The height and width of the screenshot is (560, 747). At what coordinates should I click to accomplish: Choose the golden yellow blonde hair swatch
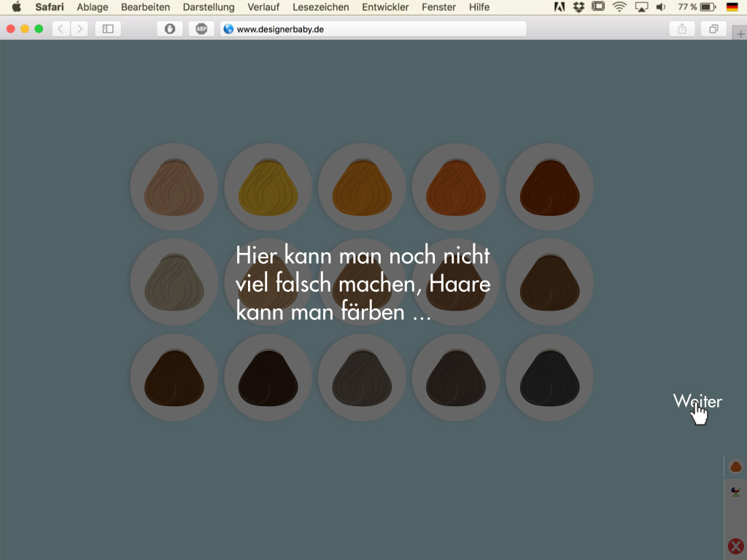268,187
